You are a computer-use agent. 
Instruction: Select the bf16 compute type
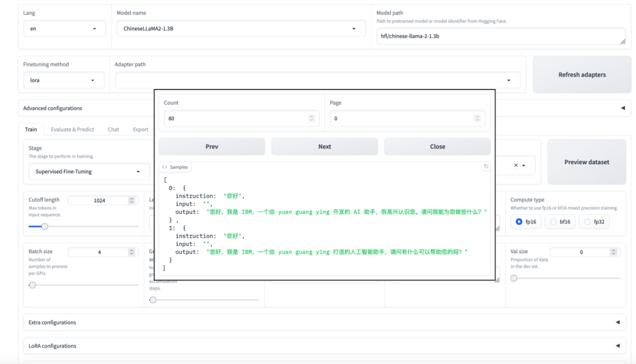click(x=560, y=221)
